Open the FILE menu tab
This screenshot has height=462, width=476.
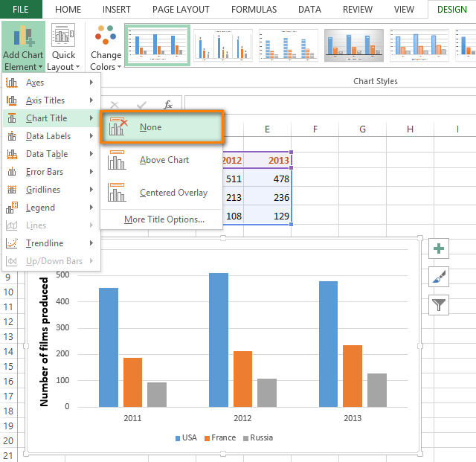(21, 10)
